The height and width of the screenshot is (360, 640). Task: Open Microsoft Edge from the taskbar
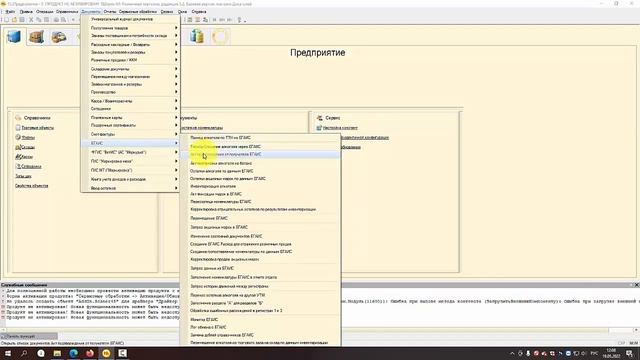(73, 353)
